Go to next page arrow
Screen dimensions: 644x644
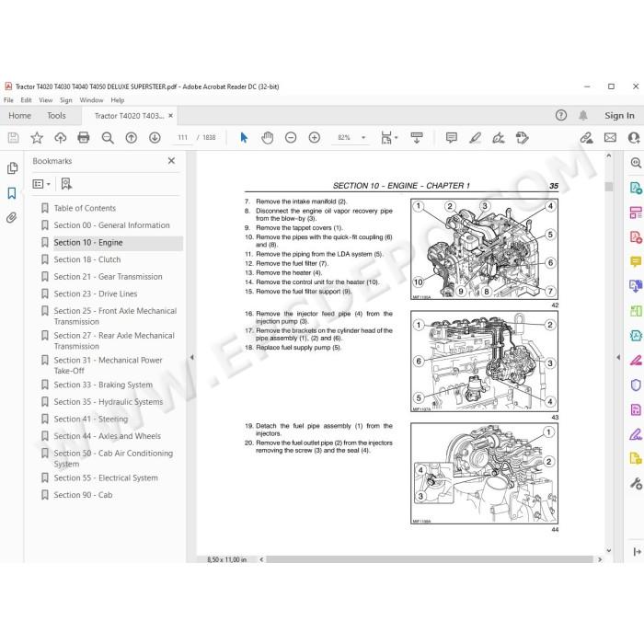155,138
